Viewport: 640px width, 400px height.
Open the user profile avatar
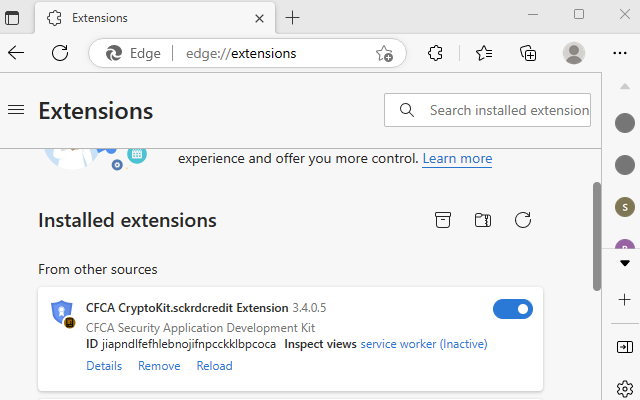coord(574,53)
